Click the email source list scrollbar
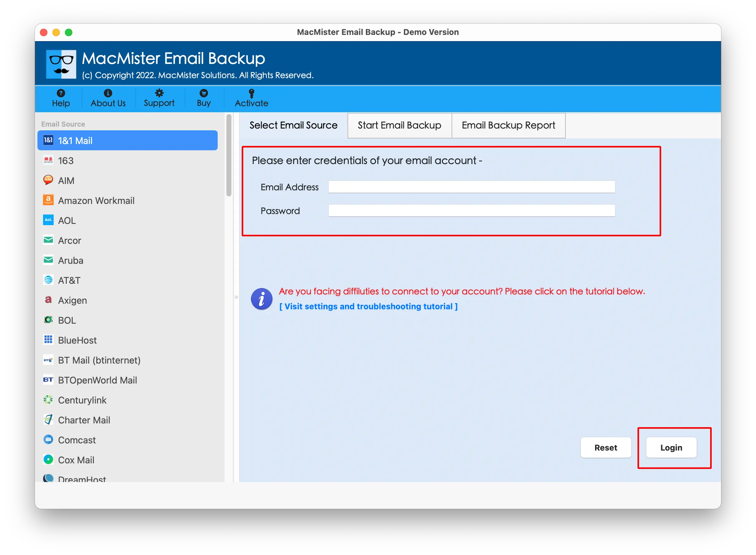The image size is (756, 555). click(x=229, y=155)
